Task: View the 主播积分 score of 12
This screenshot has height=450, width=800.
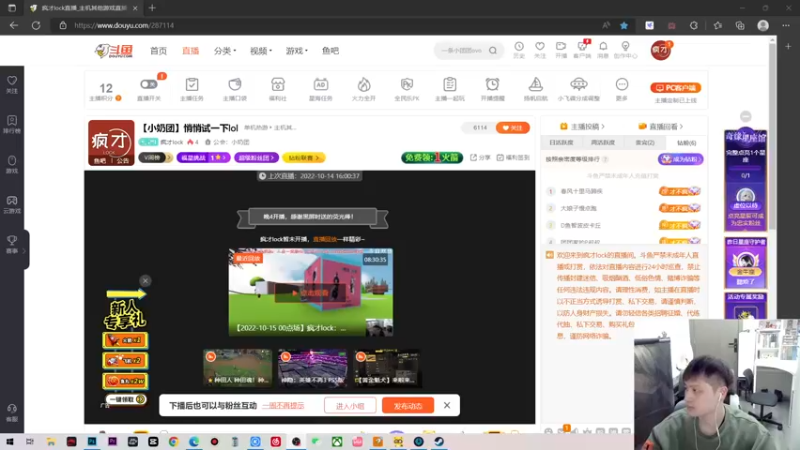Action: [106, 88]
